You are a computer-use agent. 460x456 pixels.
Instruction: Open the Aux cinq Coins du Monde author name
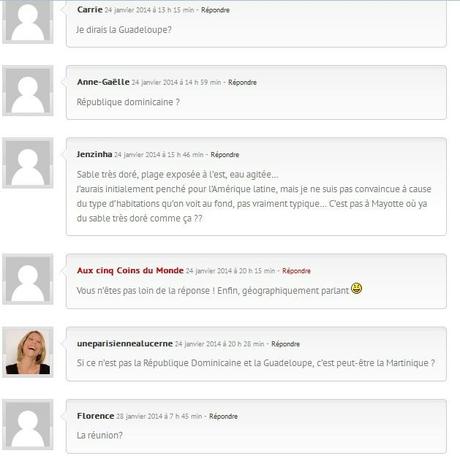tap(130, 270)
